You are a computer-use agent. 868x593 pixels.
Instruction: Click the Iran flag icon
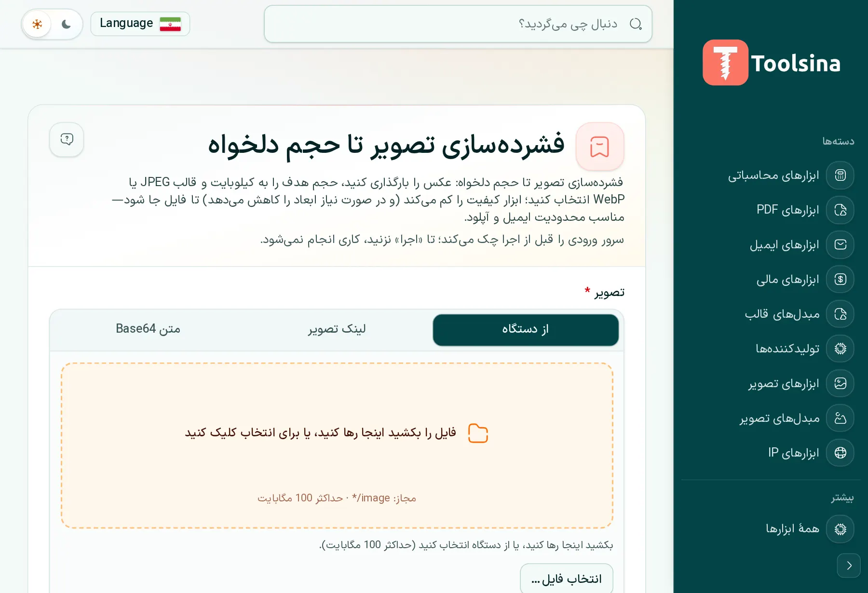170,24
